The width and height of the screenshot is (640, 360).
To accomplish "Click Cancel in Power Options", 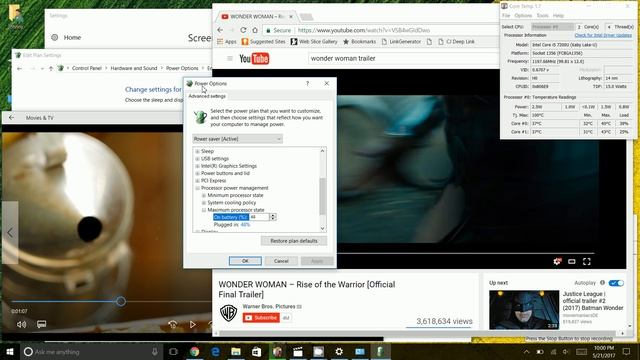I will (x=281, y=261).
